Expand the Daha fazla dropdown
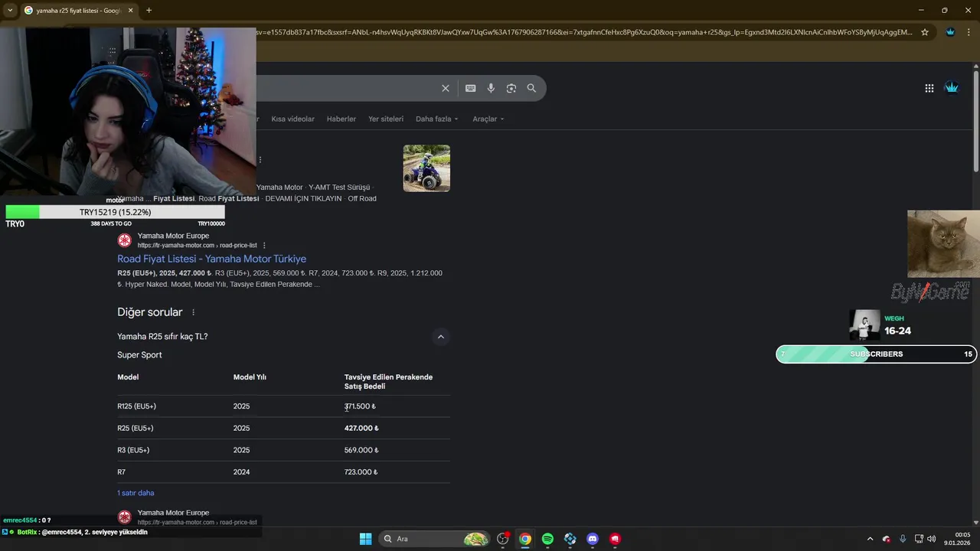This screenshot has width=980, height=551. tap(436, 119)
